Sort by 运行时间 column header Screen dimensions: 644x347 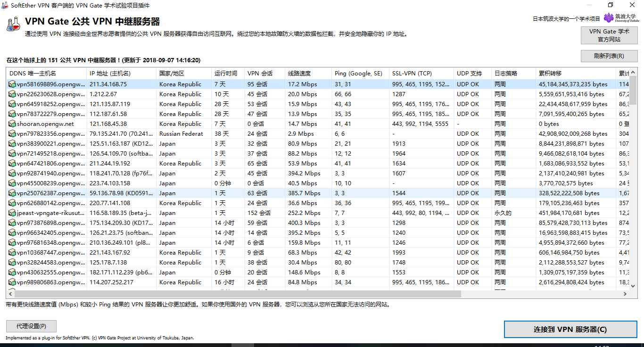pos(228,74)
